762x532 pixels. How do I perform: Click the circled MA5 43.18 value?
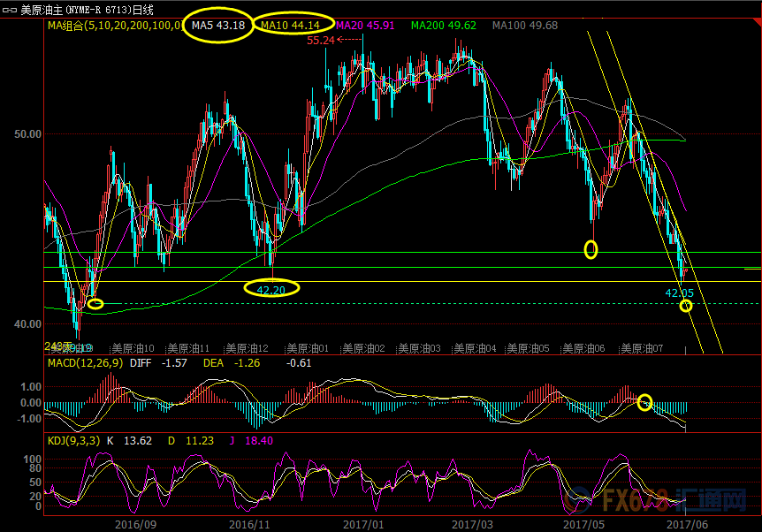point(213,26)
